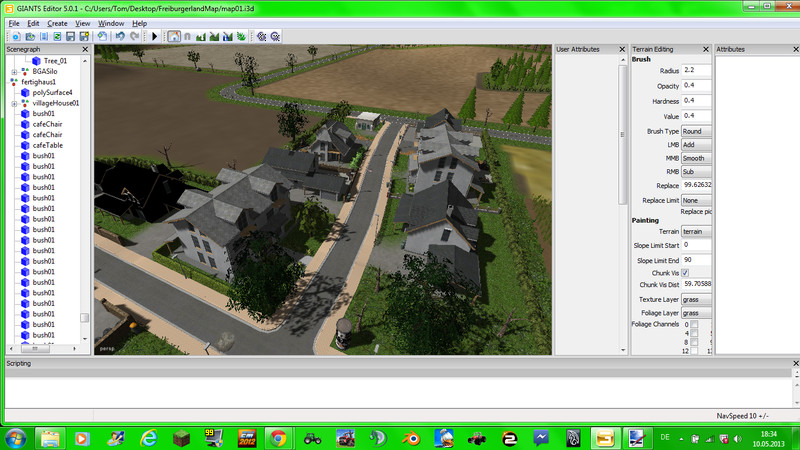Screen dimensions: 800x450
Task: Click the Redo arrow icon
Action: click(135, 36)
